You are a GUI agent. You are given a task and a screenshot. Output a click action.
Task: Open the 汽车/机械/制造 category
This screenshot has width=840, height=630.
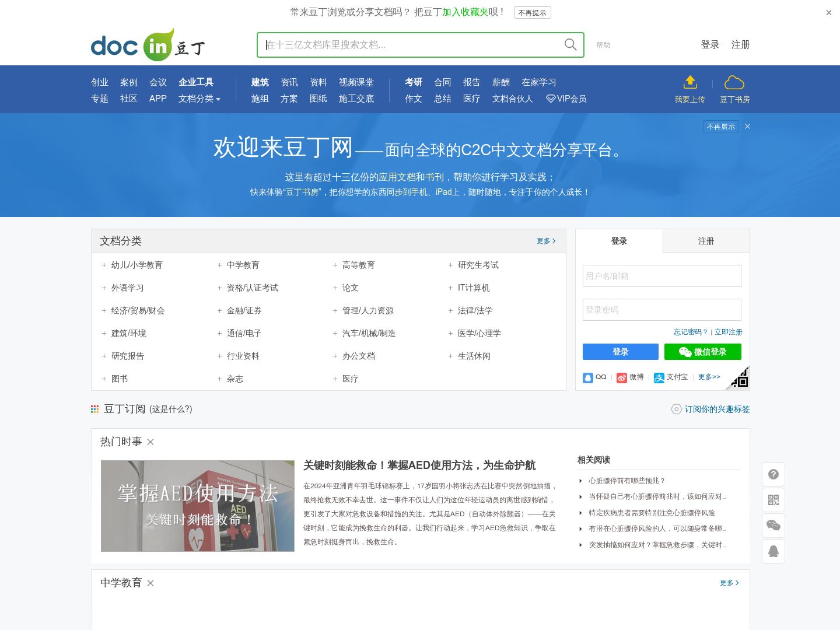tap(369, 334)
